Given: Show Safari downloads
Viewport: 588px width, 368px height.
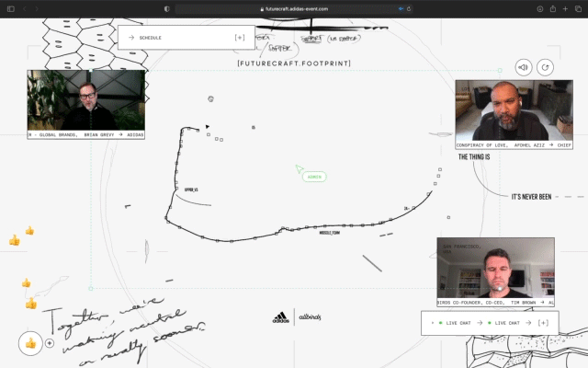Looking at the screenshot, I should (540, 8).
